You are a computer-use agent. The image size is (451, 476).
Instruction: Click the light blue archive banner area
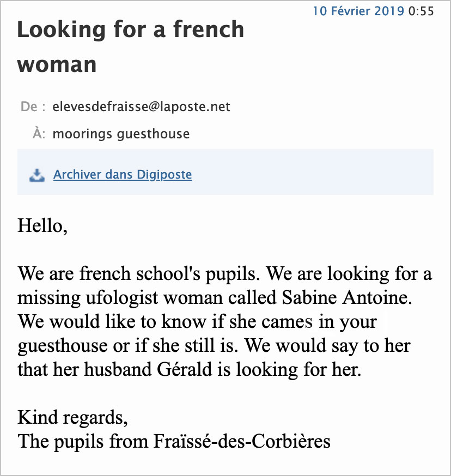(225, 172)
